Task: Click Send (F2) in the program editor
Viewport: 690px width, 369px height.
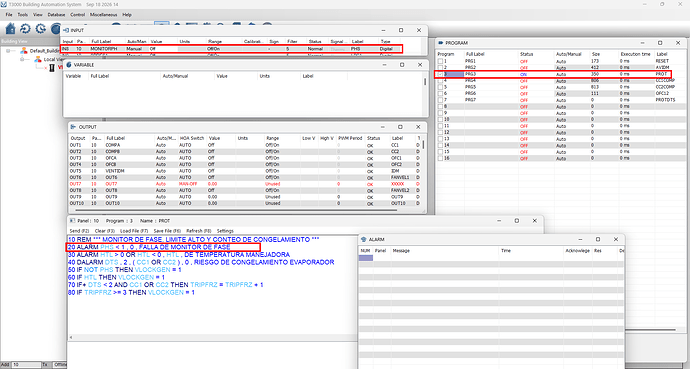Action: coord(79,231)
